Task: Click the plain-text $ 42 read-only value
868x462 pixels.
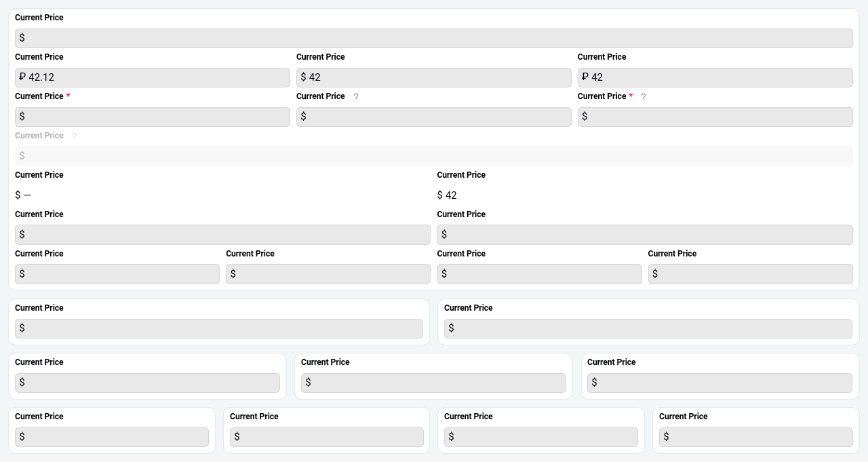Action: [x=447, y=195]
